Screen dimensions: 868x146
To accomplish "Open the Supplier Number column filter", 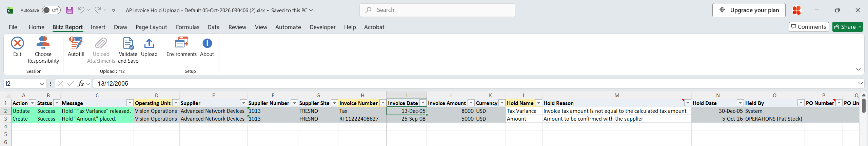I will [294, 103].
